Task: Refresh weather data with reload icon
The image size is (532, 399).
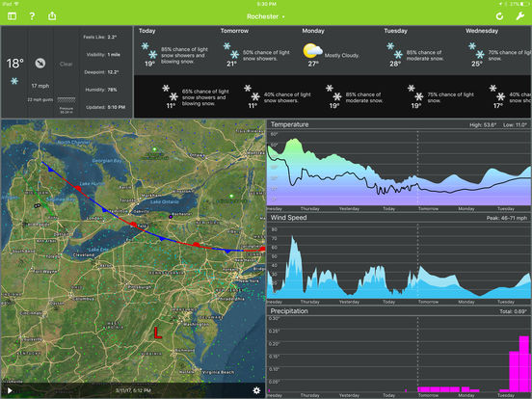Action: [x=499, y=16]
